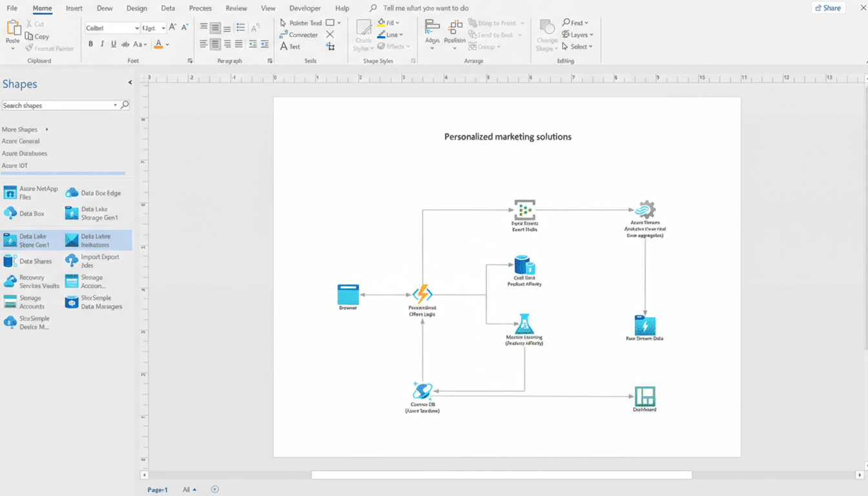Select the Connector tool
This screenshot has width=868, height=496.
(298, 34)
